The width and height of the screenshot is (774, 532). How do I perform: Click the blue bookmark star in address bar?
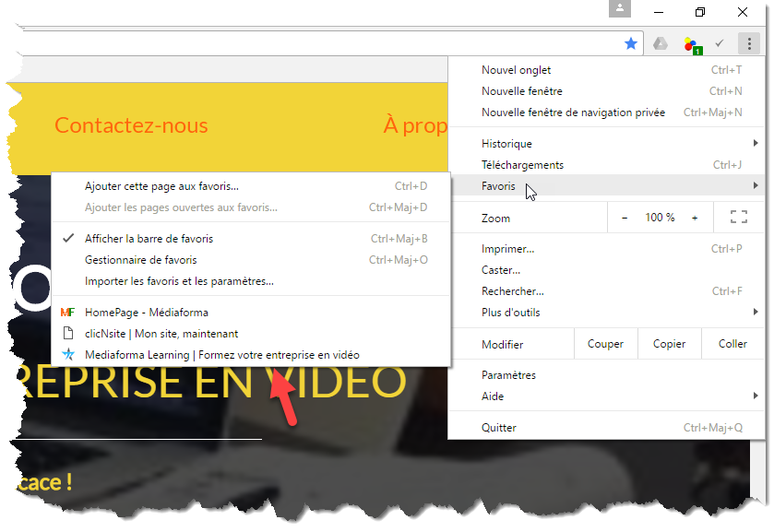(631, 43)
